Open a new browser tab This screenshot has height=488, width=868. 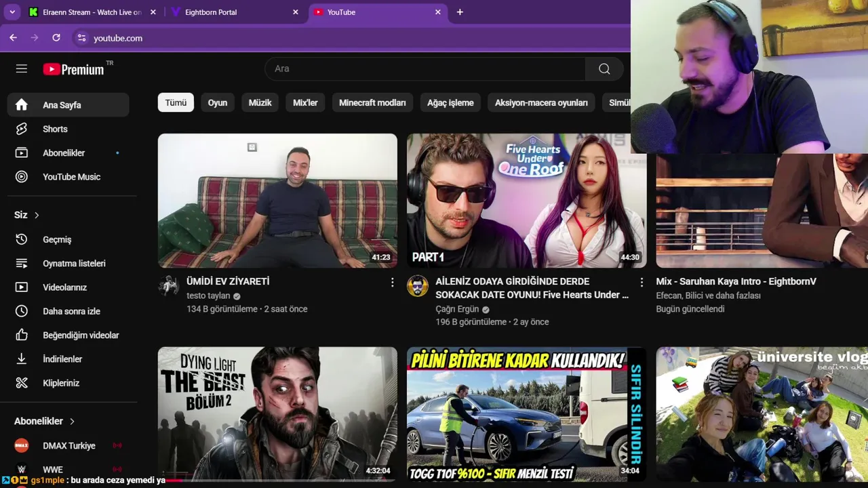click(460, 12)
